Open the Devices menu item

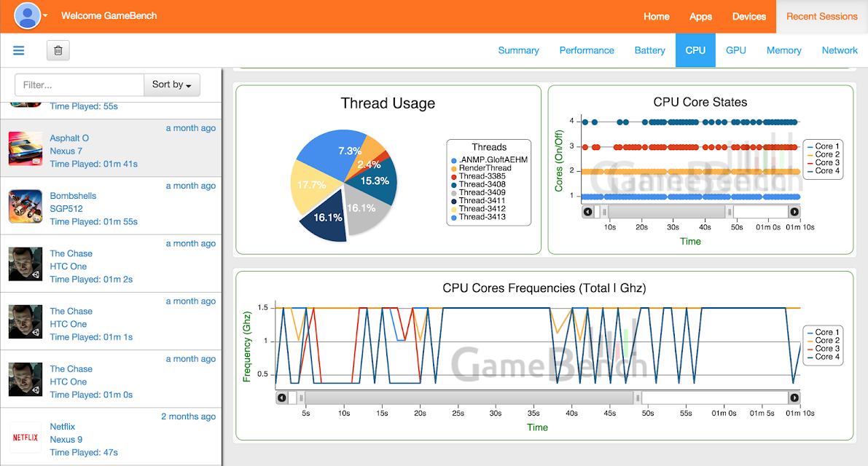point(749,17)
